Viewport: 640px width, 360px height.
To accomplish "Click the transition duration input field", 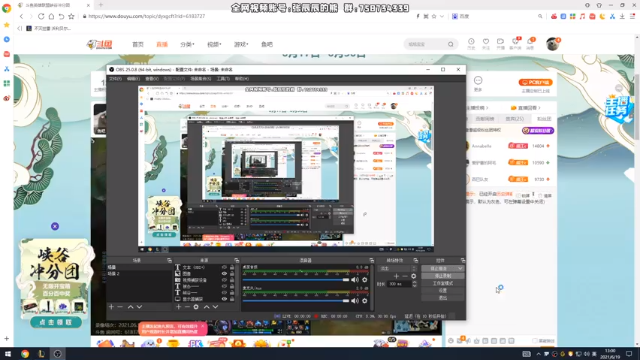I will tap(399, 284).
